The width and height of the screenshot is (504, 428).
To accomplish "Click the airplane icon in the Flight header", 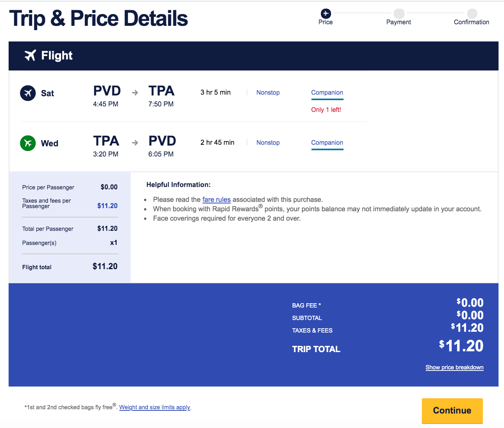I will tap(31, 56).
